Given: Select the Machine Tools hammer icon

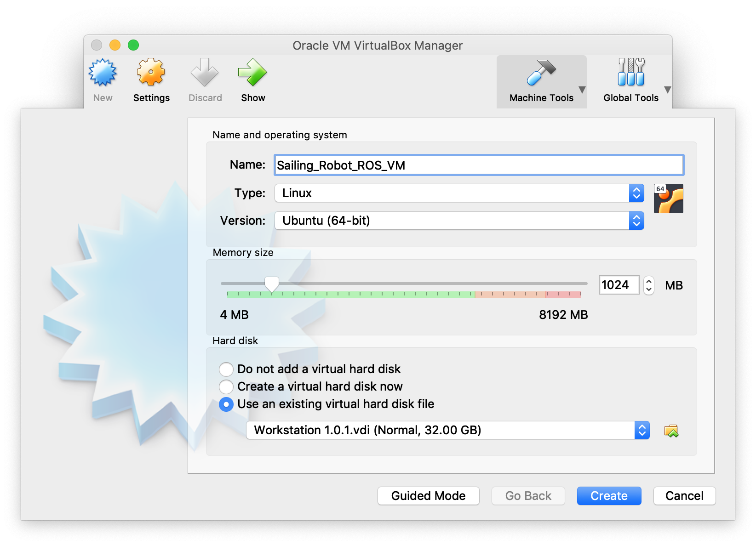Looking at the screenshot, I should pyautogui.click(x=541, y=73).
